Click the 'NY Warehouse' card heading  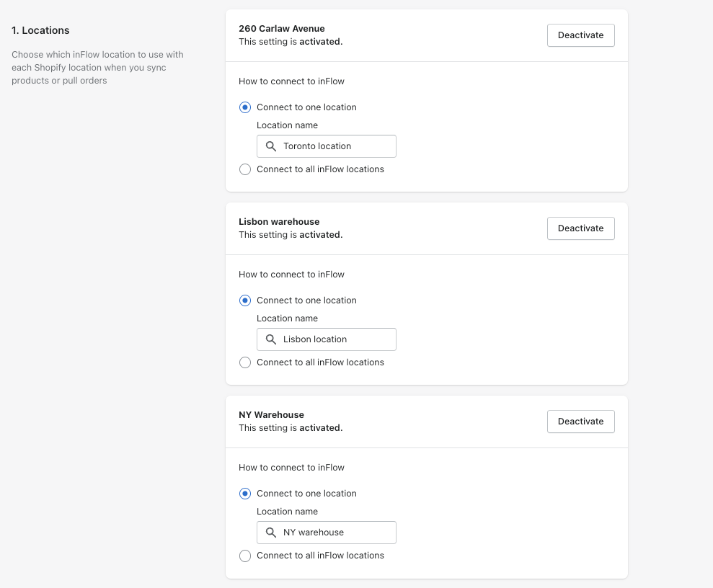pyautogui.click(x=272, y=415)
